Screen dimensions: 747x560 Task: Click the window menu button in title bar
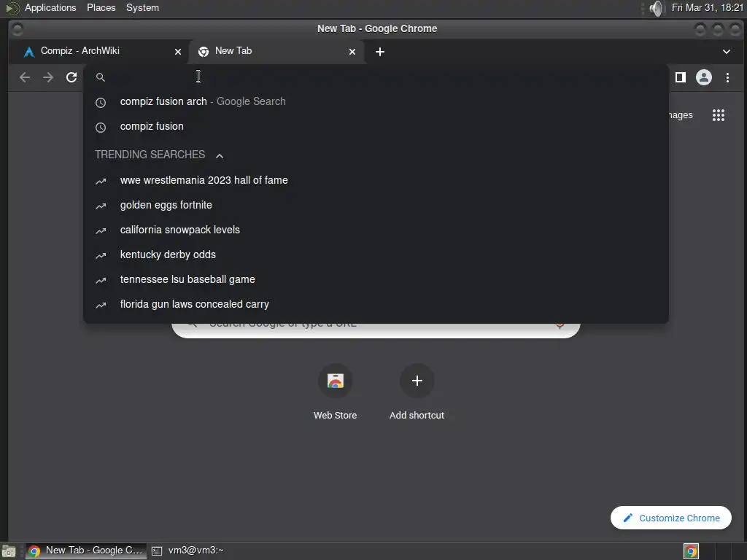click(18, 29)
